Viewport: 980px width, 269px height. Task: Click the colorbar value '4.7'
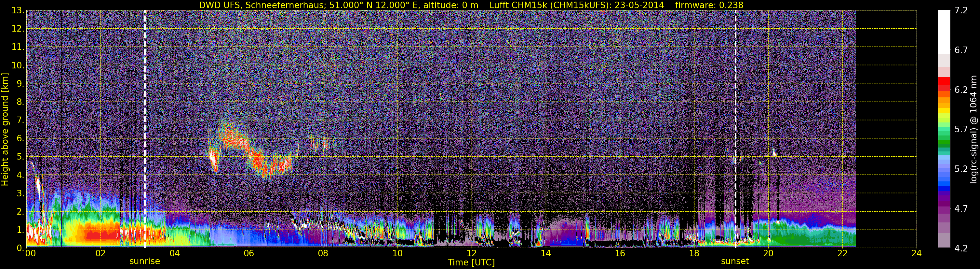pyautogui.click(x=961, y=209)
